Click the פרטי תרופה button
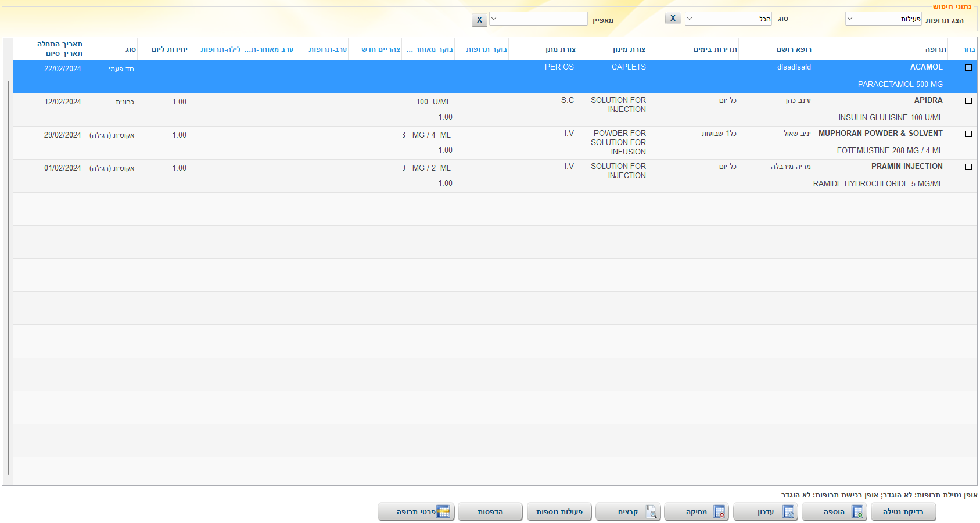This screenshot has width=980, height=523. point(416,512)
